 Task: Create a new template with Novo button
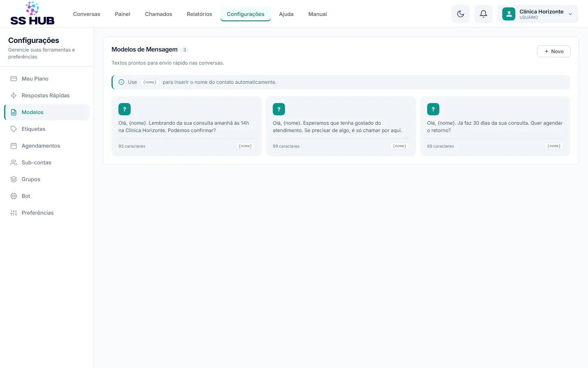tap(553, 51)
